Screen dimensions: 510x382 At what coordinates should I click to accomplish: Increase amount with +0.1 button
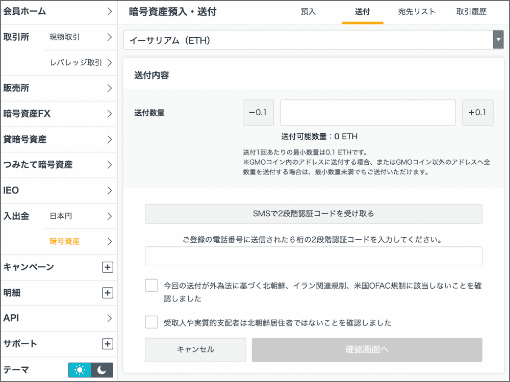tap(478, 113)
